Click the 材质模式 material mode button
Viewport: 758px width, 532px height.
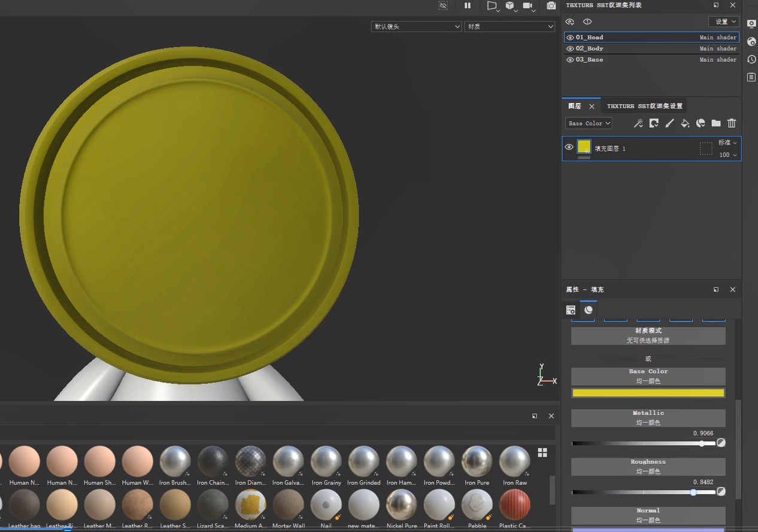tap(648, 335)
